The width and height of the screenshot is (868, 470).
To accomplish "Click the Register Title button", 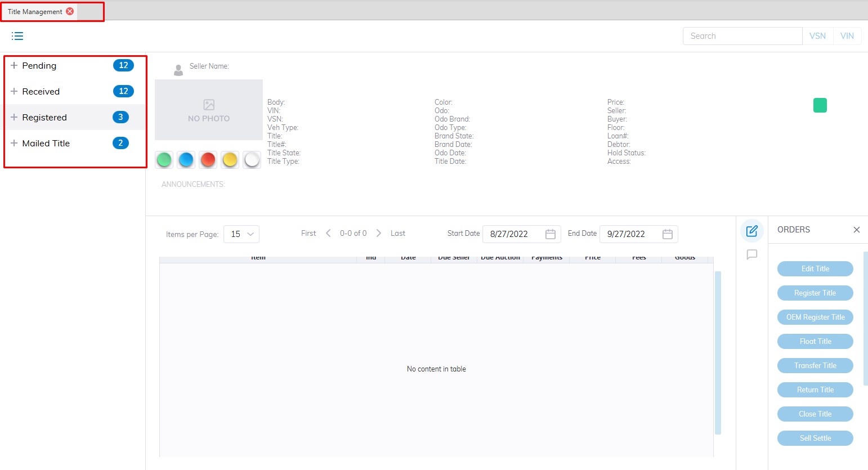I will pos(815,293).
